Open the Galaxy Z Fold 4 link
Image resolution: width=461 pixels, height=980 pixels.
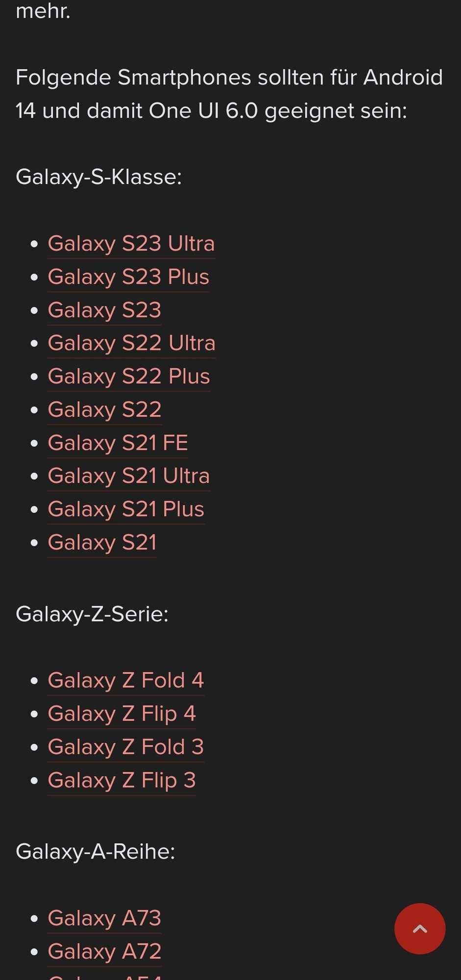tap(126, 680)
